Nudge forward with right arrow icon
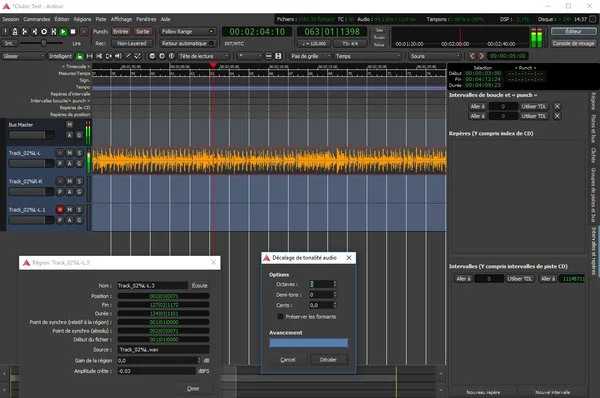The width and height of the screenshot is (600, 398). point(481,56)
